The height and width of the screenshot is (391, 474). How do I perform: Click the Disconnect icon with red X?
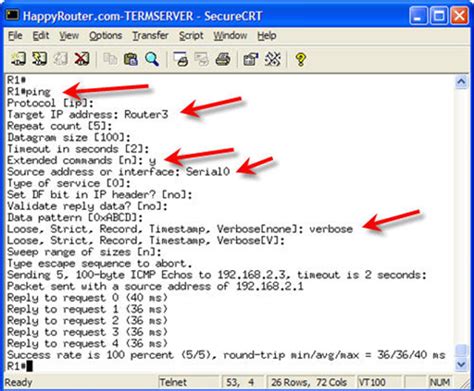pos(82,59)
